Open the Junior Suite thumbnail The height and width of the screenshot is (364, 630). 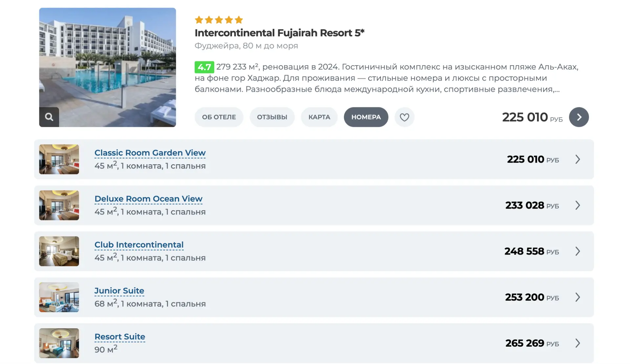coord(59,297)
